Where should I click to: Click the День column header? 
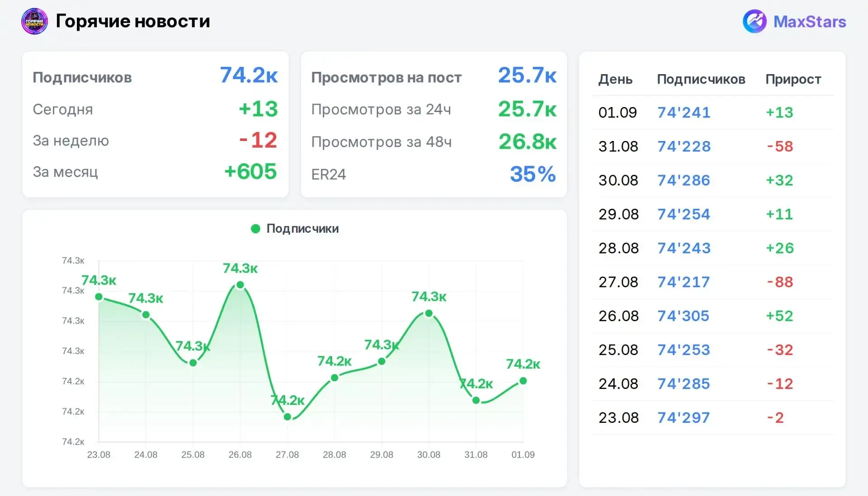[615, 79]
